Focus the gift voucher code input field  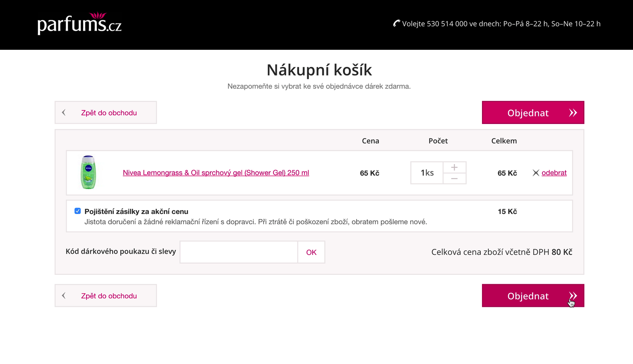(x=239, y=252)
